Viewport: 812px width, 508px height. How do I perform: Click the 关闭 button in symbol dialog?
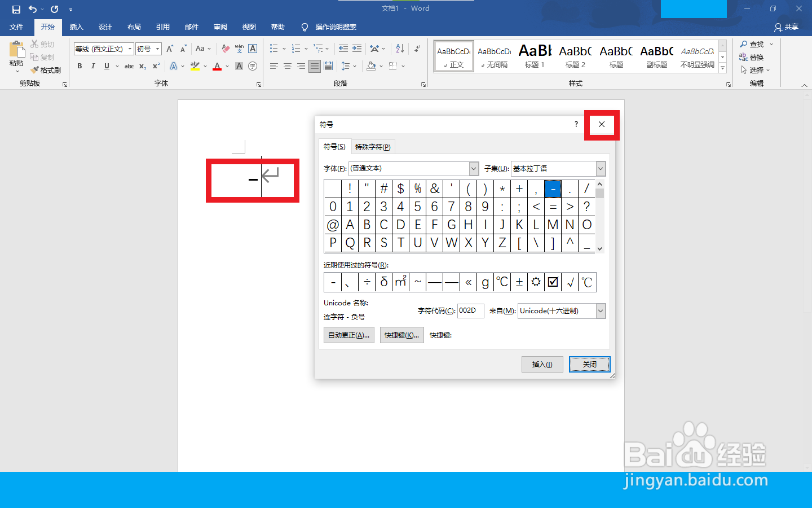click(x=590, y=365)
